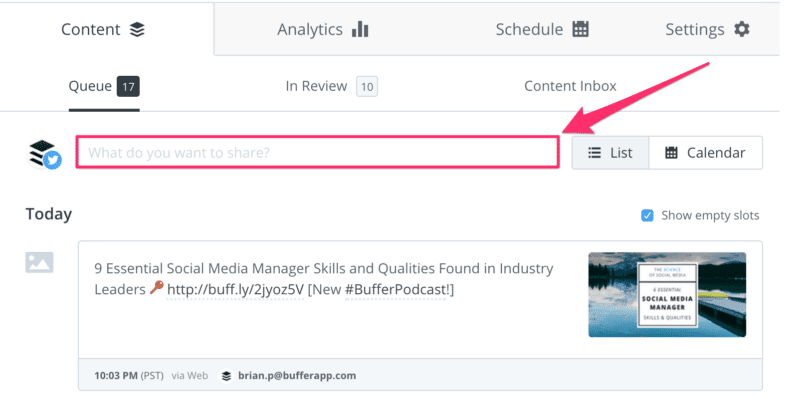
Task: Click the Buffer Twitter profile avatar
Action: click(44, 155)
